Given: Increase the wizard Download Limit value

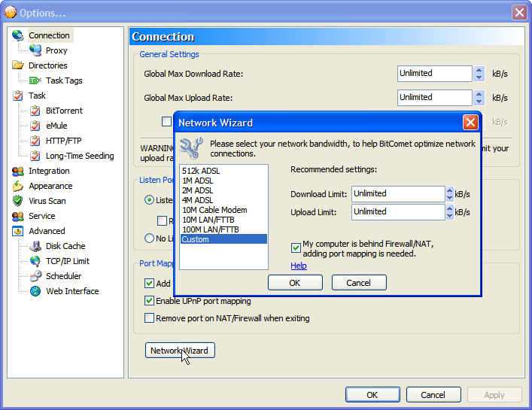Looking at the screenshot, I should [449, 190].
